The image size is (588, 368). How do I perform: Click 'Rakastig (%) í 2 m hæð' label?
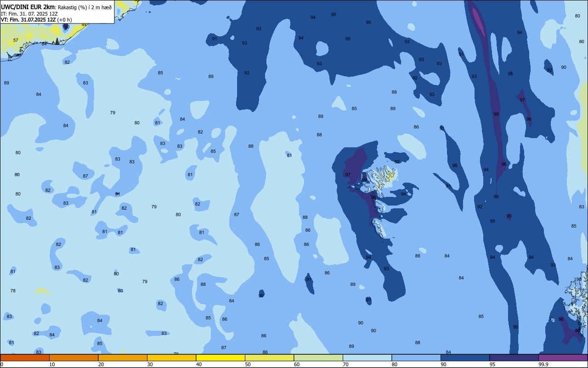coord(85,7)
